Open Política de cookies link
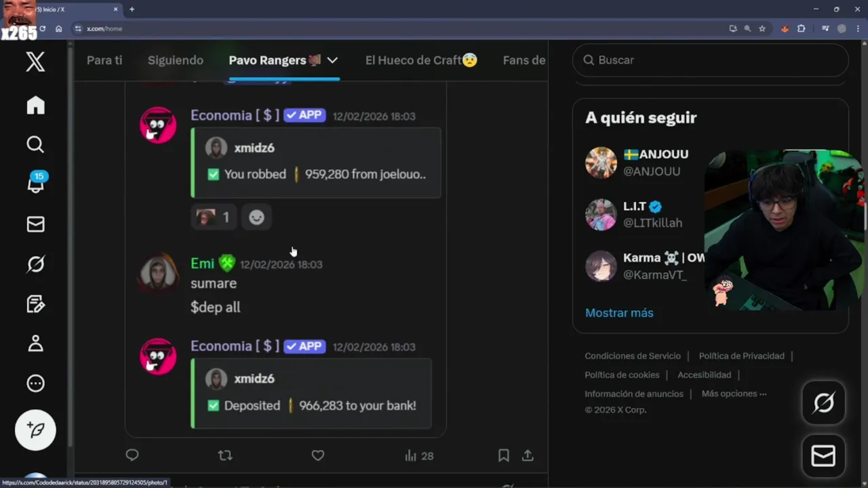The image size is (868, 488). coord(622,375)
